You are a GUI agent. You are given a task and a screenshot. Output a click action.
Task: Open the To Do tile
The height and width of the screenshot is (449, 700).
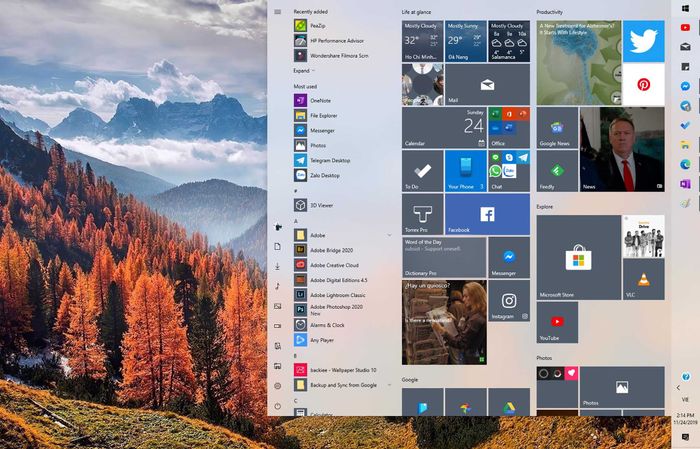(422, 171)
